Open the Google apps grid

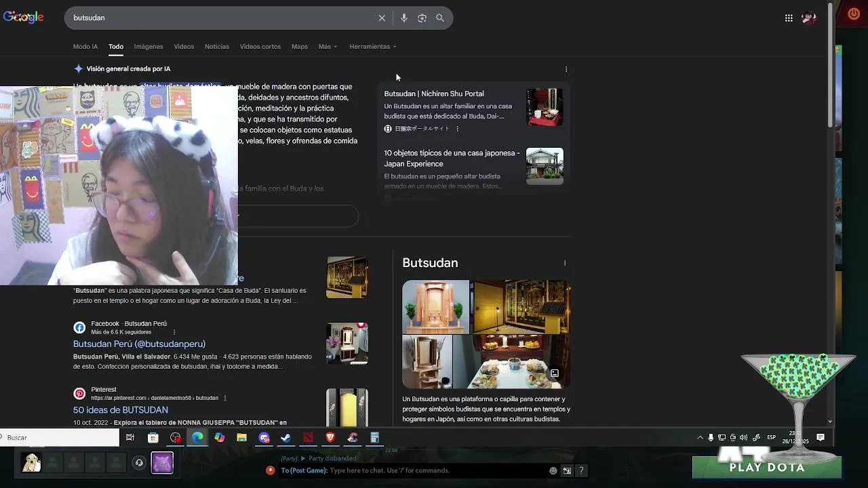click(789, 18)
